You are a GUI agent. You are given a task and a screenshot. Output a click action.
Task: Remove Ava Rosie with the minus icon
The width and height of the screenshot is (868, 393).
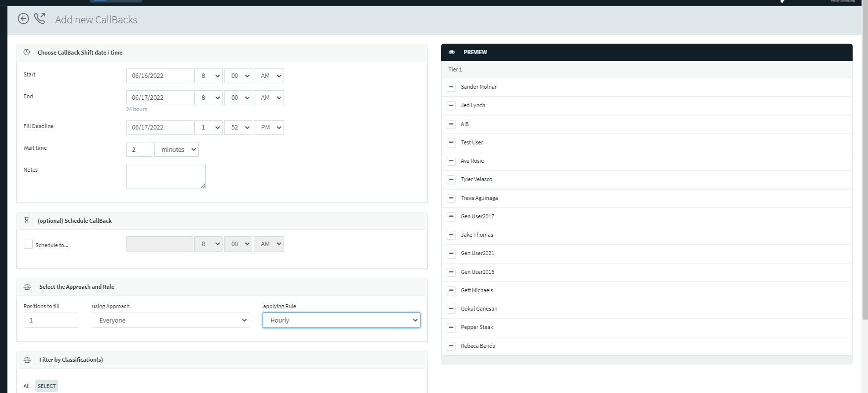point(451,161)
